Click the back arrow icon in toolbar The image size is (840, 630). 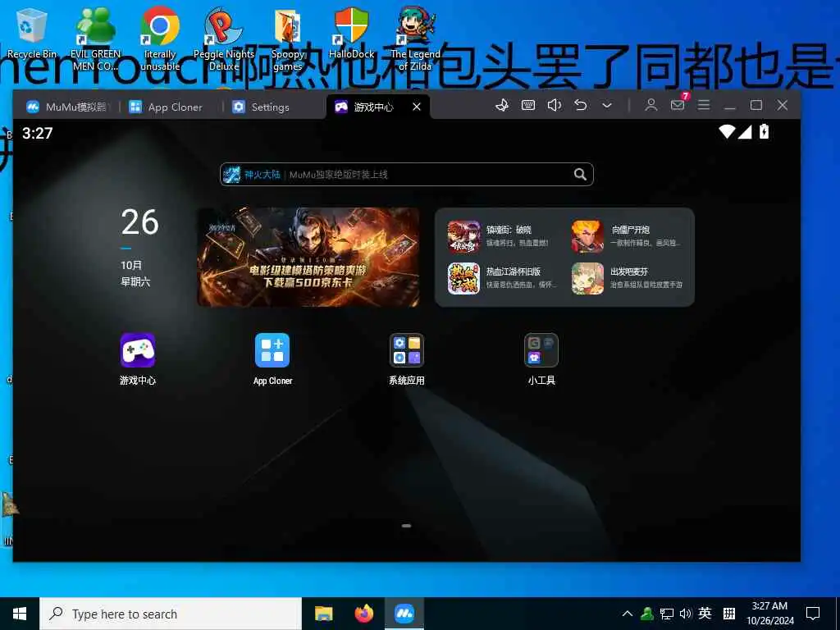tap(581, 105)
